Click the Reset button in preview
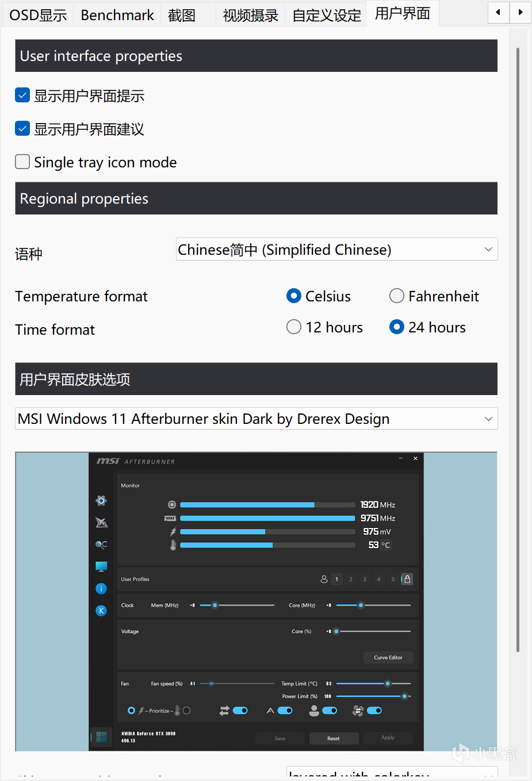 (x=334, y=738)
